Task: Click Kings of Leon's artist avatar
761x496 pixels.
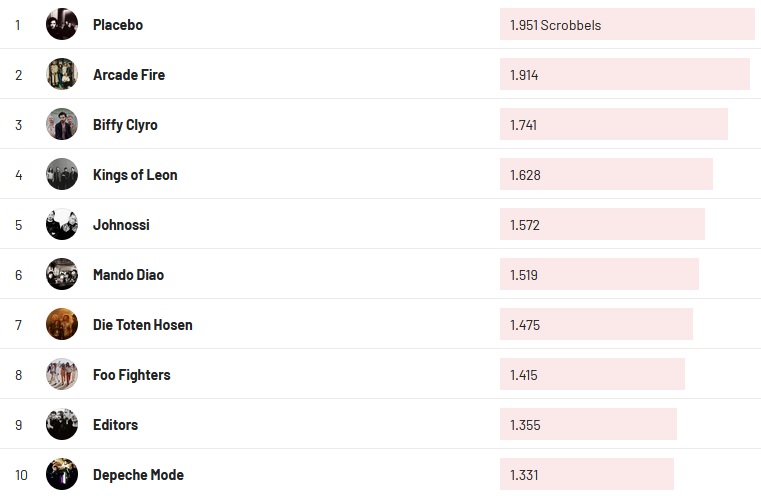Action: pos(62,174)
